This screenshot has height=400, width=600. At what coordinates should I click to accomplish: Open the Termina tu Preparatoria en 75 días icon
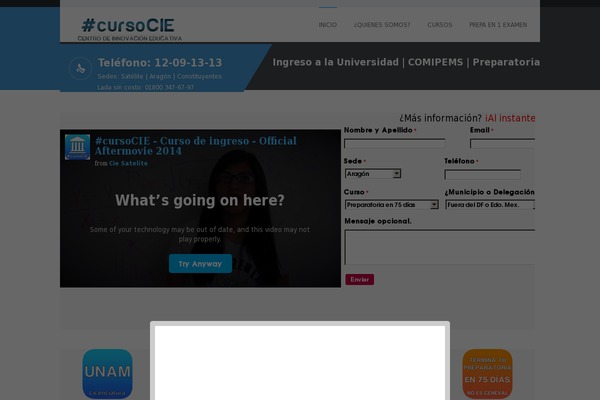[487, 374]
